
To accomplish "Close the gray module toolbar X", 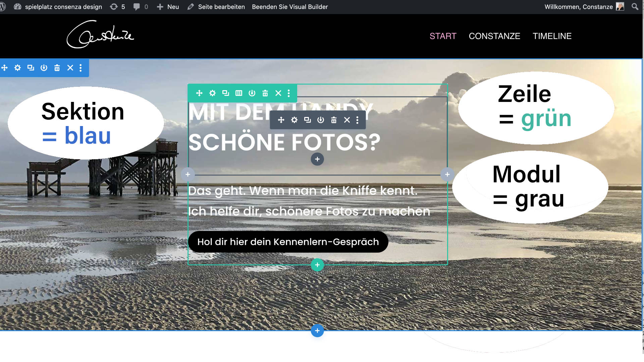I will point(347,120).
